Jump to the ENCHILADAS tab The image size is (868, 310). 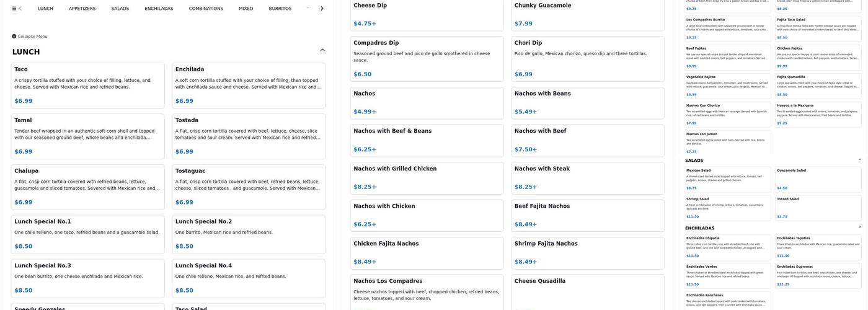[159, 9]
